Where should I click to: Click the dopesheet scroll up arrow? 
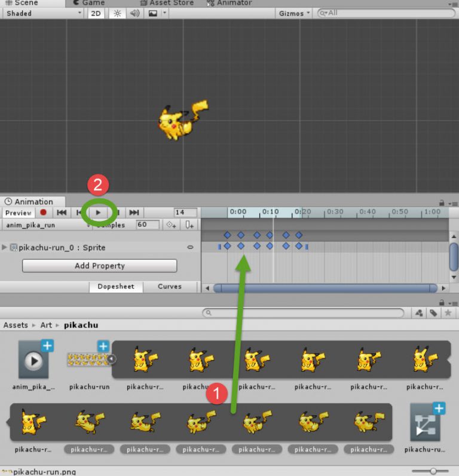click(x=454, y=236)
